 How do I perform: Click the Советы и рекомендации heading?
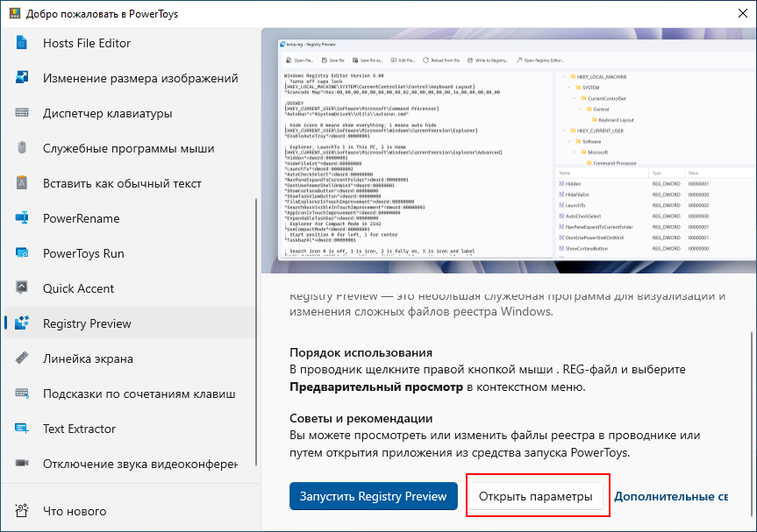[361, 418]
